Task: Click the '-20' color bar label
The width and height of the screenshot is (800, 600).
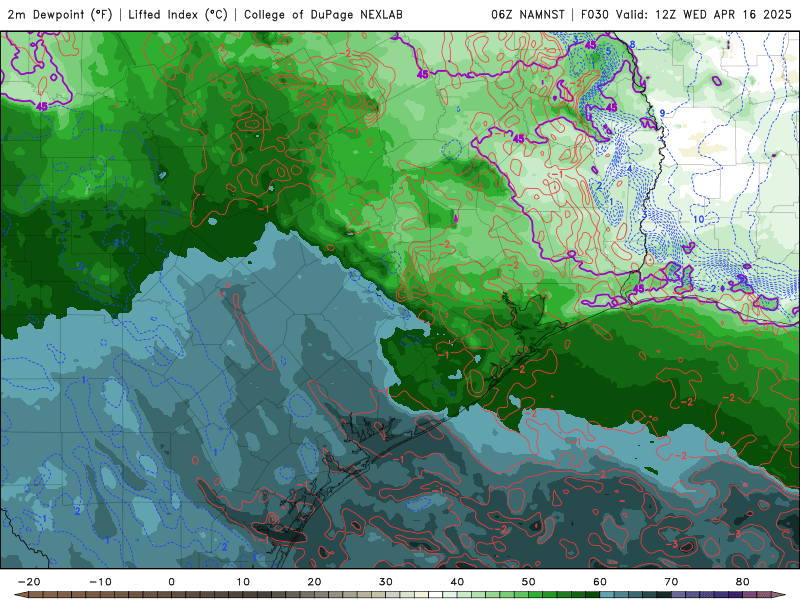Action: coord(29,582)
